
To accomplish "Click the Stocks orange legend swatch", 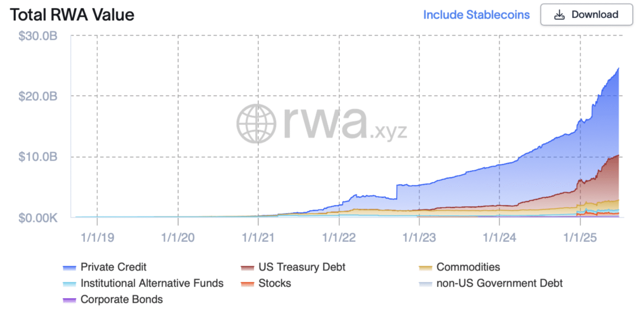I will pyautogui.click(x=247, y=284).
